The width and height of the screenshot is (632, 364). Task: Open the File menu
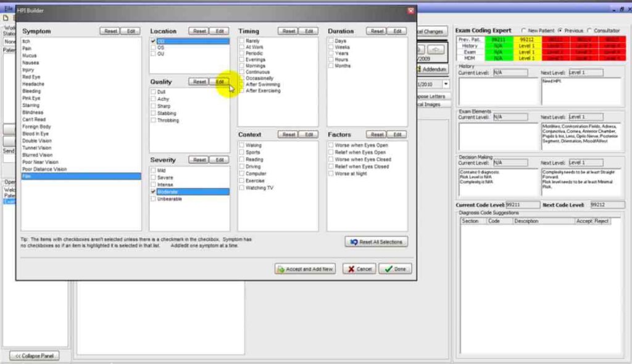click(8, 9)
